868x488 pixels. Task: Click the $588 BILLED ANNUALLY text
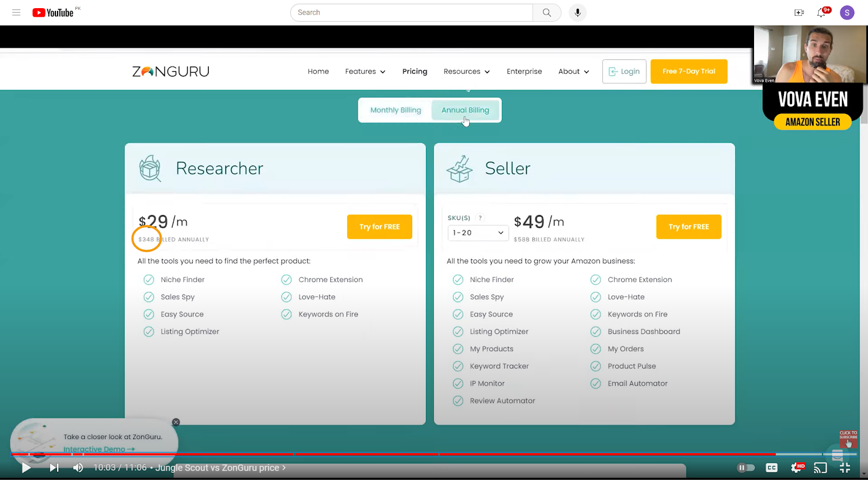pos(549,239)
